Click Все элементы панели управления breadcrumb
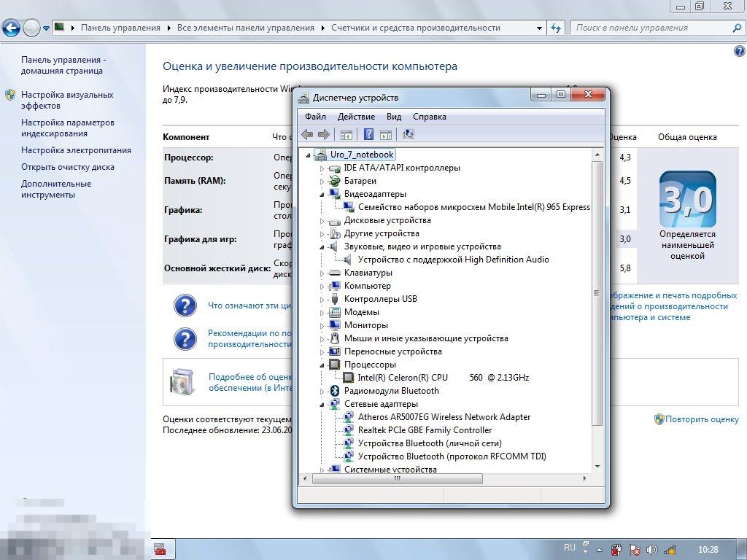The width and height of the screenshot is (747, 560). [245, 28]
